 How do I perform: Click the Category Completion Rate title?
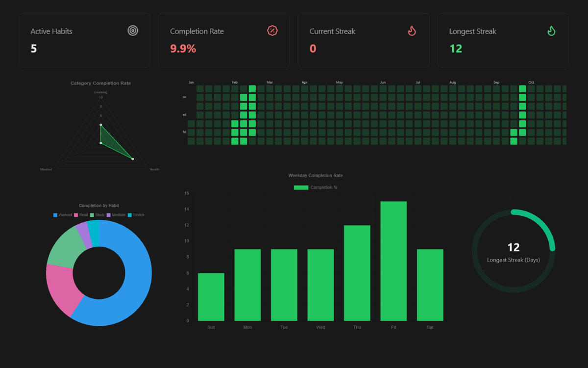[x=101, y=83]
